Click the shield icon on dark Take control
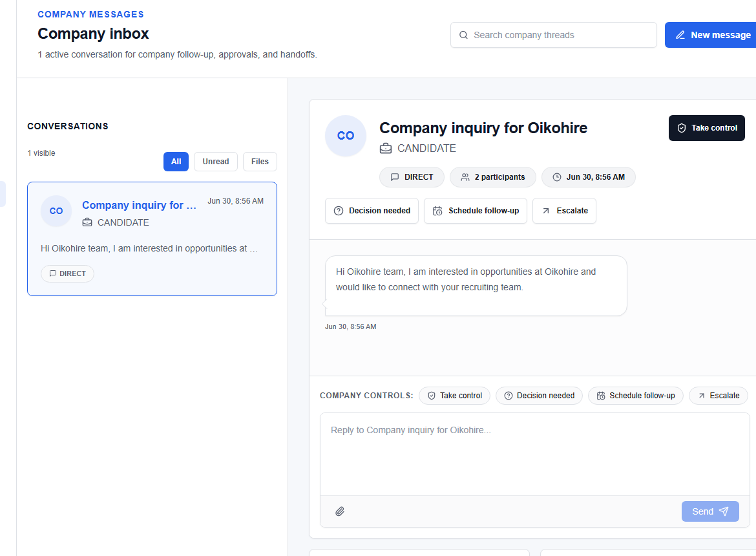 click(x=681, y=128)
